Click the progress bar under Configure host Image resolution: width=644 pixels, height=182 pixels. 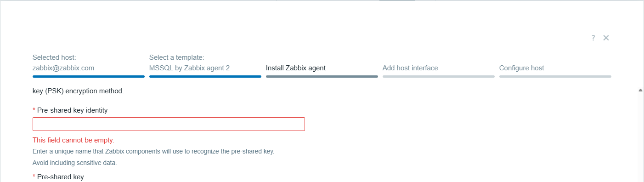[x=555, y=76]
